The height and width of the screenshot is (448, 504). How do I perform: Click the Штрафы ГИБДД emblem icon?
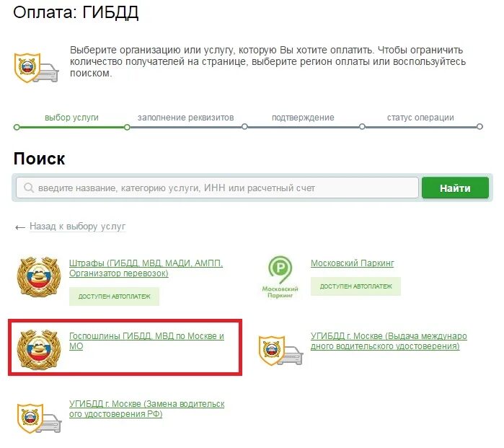click(39, 276)
